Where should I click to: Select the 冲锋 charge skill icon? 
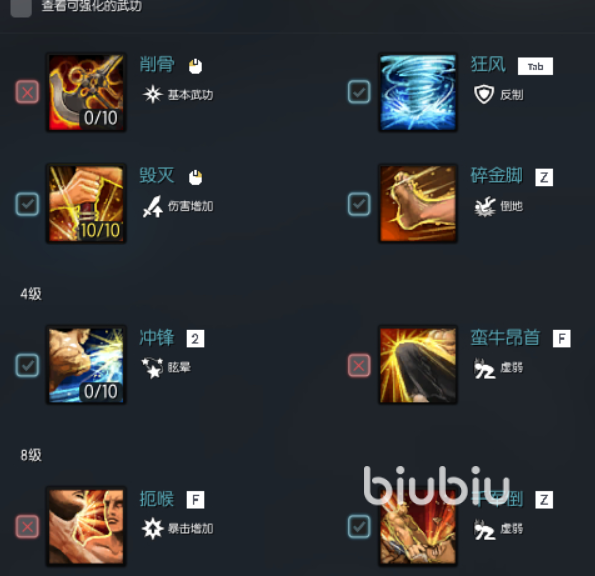tap(86, 365)
